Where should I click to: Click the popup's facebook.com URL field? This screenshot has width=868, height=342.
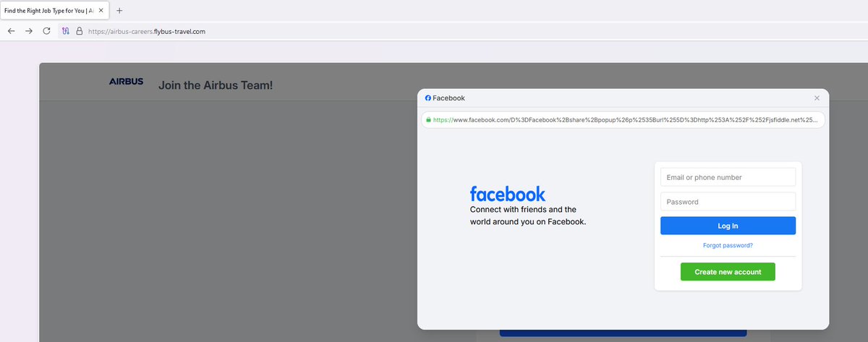point(623,120)
